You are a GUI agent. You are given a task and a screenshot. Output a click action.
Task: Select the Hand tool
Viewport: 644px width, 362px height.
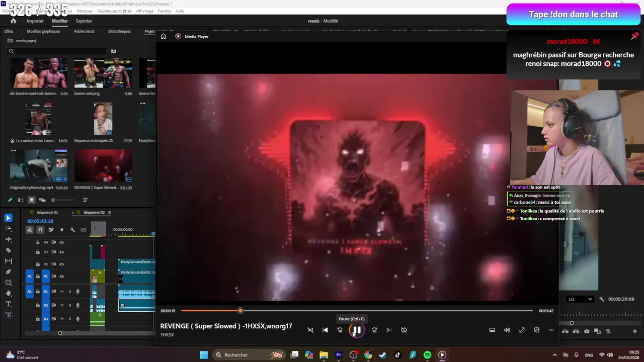coord(9,293)
